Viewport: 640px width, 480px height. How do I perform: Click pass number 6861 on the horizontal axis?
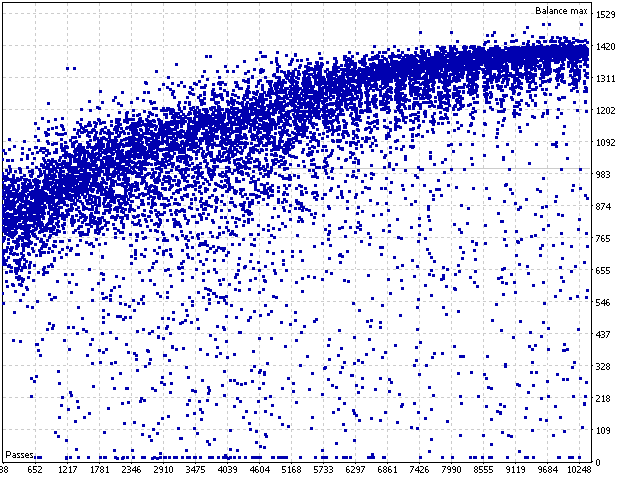point(387,470)
